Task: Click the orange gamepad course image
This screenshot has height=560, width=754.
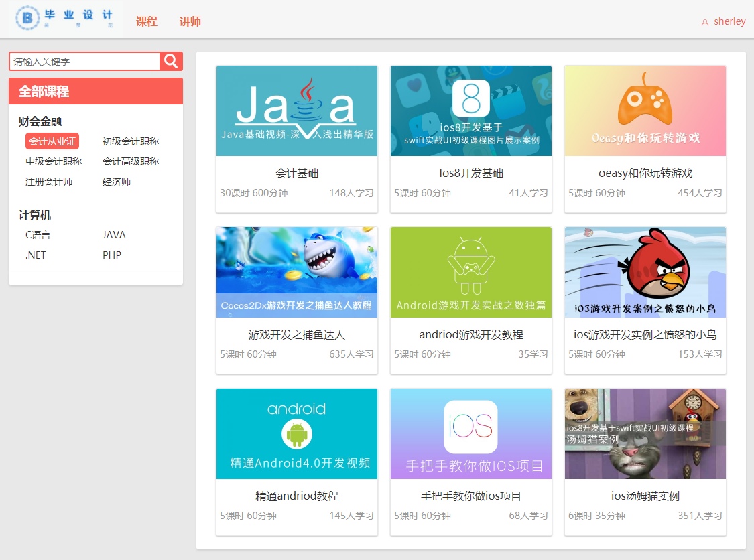Action: tap(645, 111)
